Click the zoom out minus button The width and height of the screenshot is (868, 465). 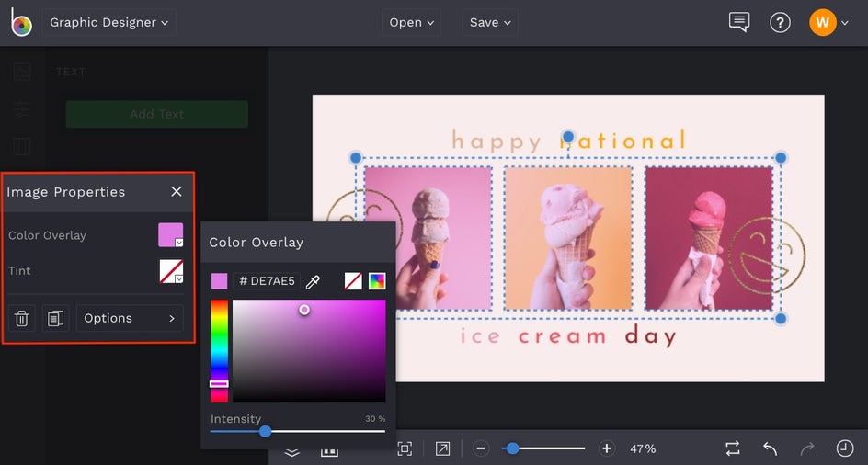[481, 448]
